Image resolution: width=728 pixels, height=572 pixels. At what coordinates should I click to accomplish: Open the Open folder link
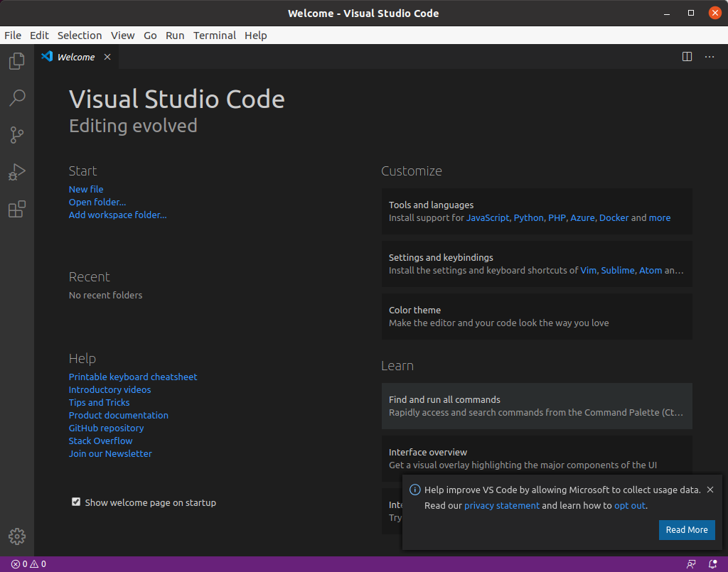[x=97, y=202]
